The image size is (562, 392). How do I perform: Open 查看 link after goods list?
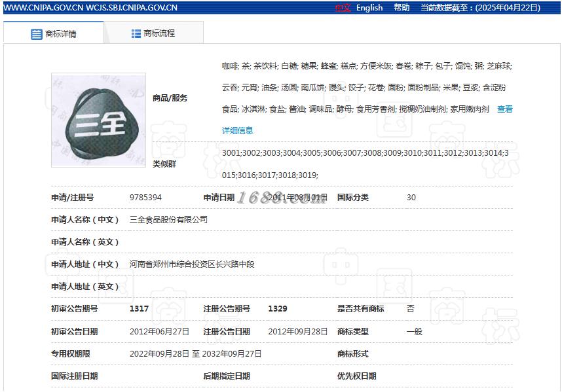(x=504, y=109)
